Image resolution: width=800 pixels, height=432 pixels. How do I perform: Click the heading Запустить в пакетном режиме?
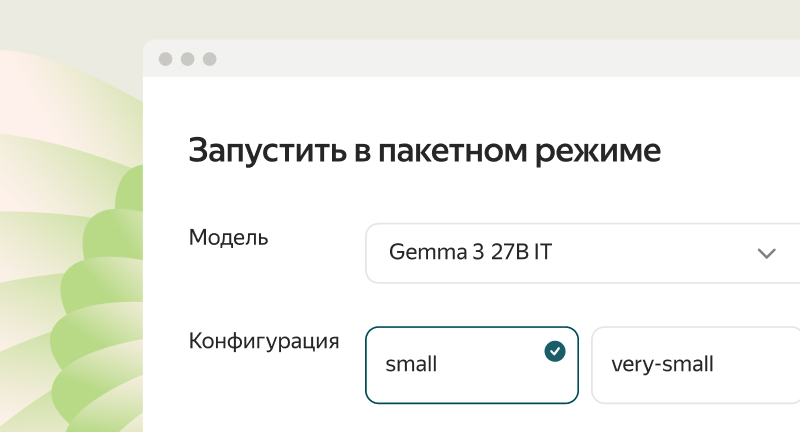coord(425,151)
